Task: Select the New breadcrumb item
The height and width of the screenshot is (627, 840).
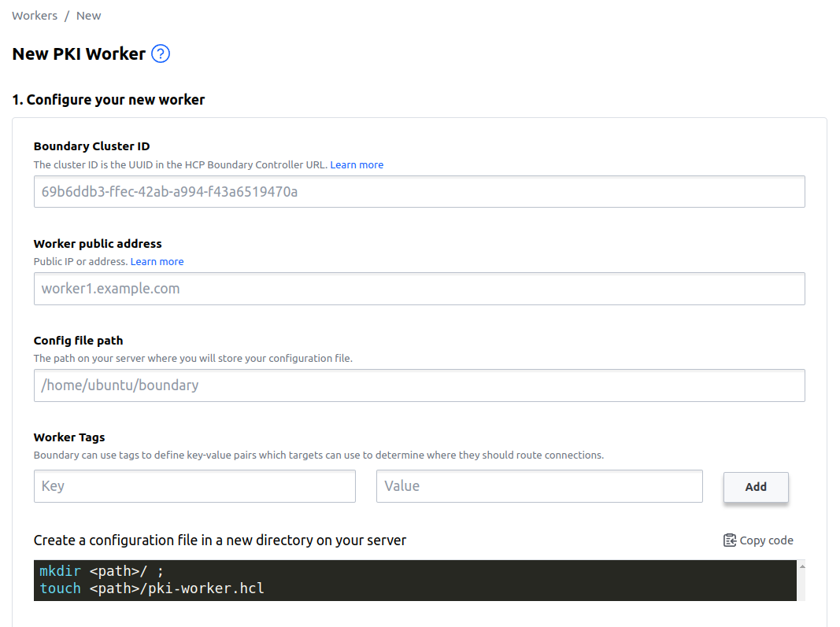Action: click(89, 16)
